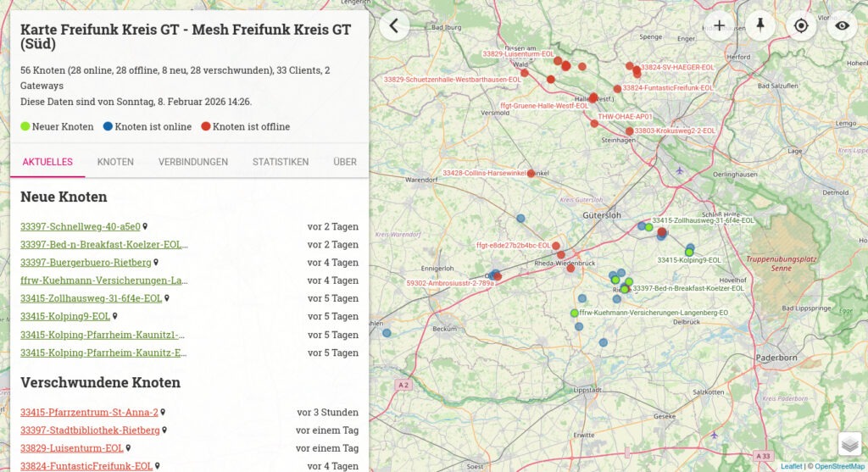Click the locate-me crosshair button

point(800,25)
